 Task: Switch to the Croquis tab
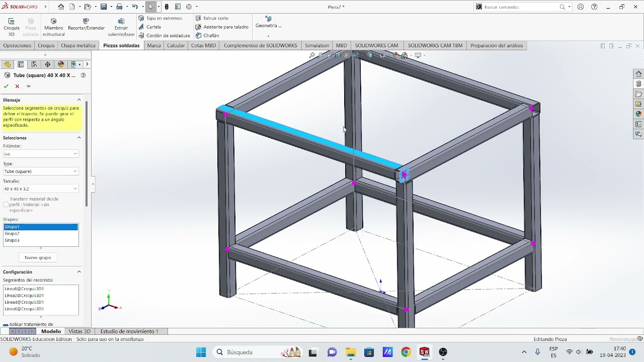46,45
